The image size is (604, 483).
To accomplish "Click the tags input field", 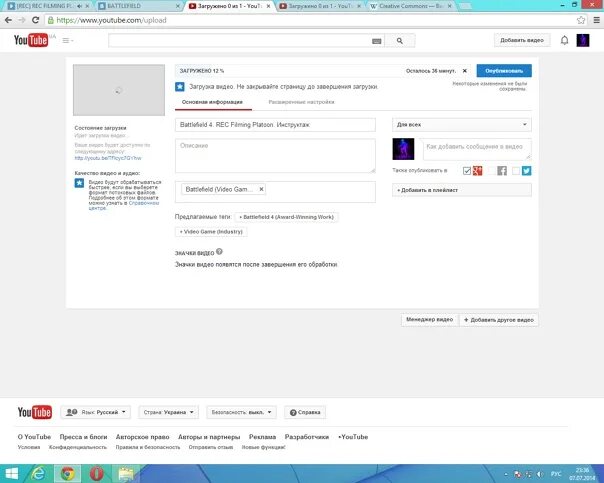I will 275,191.
